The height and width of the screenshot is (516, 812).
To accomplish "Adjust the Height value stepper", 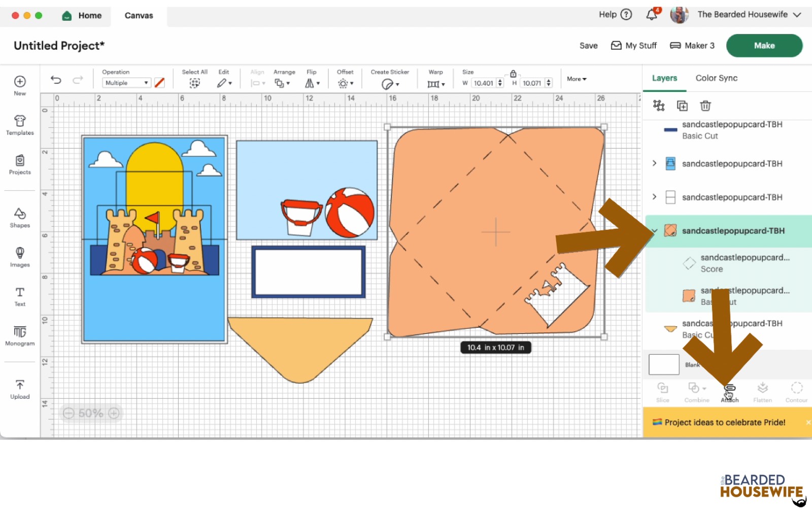I will click(x=549, y=83).
